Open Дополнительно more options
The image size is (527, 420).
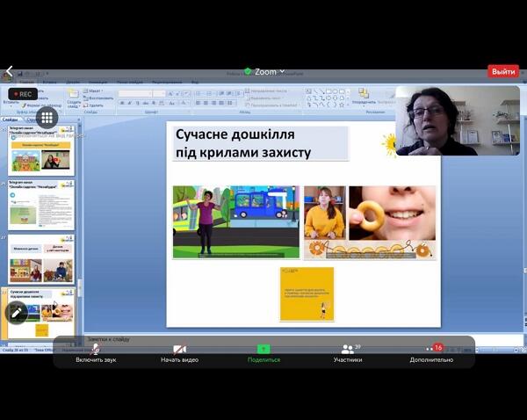point(431,354)
